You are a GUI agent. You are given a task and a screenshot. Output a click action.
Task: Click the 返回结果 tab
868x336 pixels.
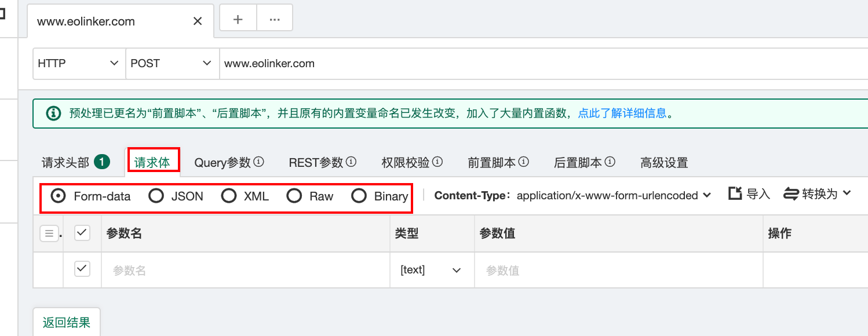point(67,322)
